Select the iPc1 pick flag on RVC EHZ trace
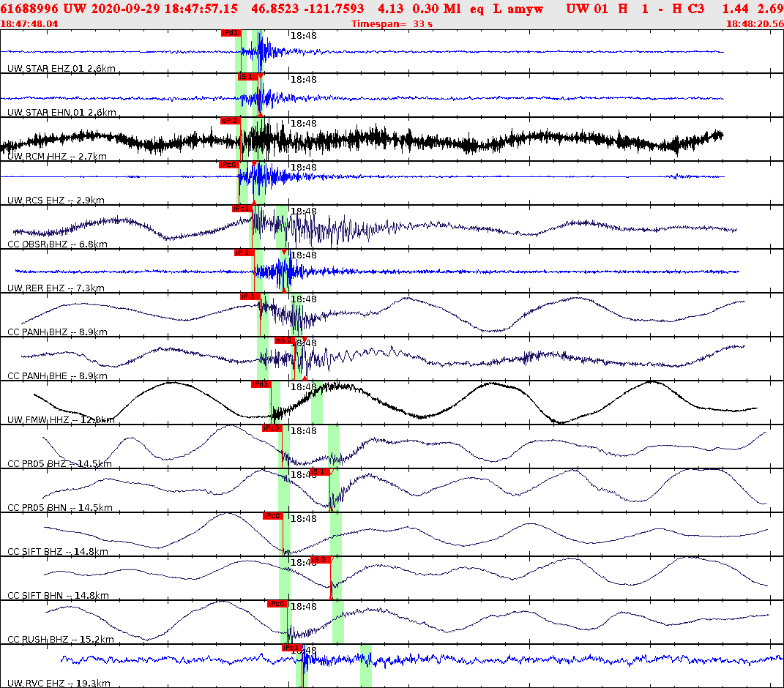This screenshot has width=784, height=688. point(290,647)
